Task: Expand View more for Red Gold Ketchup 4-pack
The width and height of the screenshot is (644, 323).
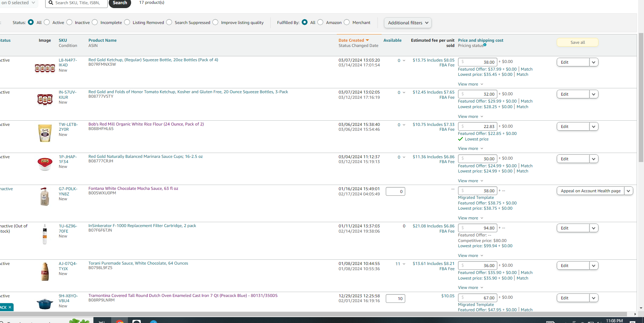Action: tap(471, 84)
